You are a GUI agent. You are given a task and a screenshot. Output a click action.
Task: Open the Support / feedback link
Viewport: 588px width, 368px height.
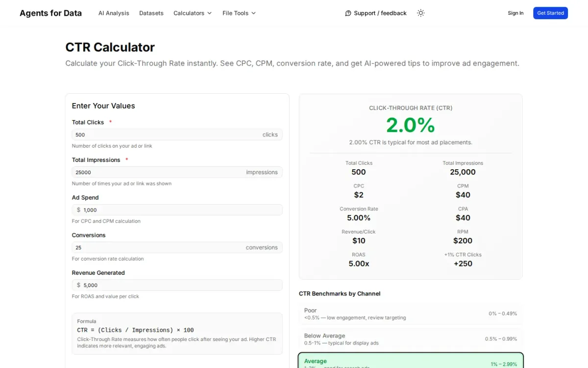tap(376, 13)
